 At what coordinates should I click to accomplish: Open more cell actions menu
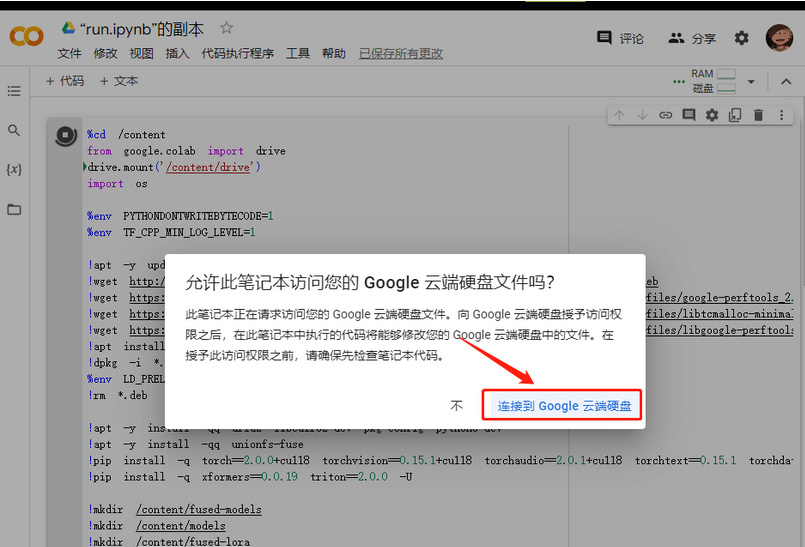pyautogui.click(x=781, y=115)
